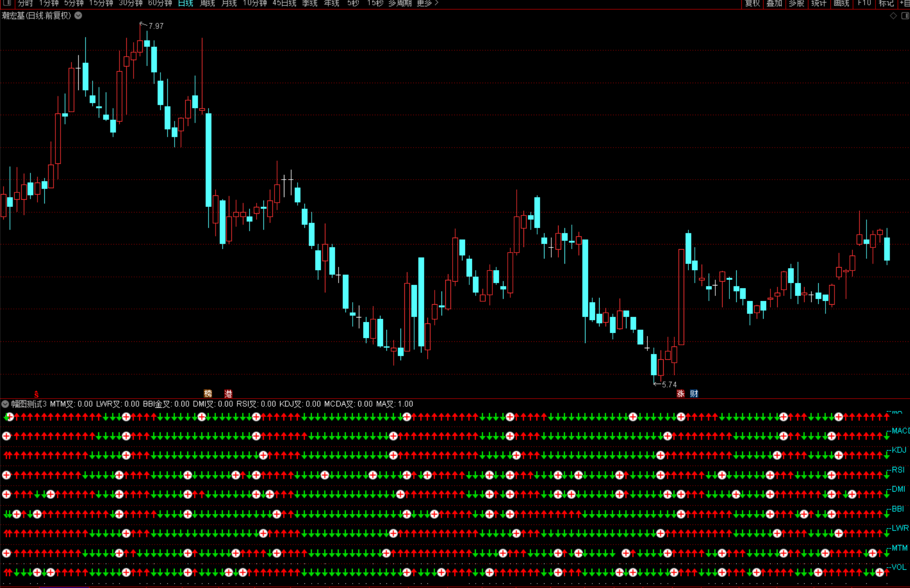Click the 涨 marker icon near 5.74 low
Image resolution: width=910 pixels, height=588 pixels.
[x=681, y=393]
